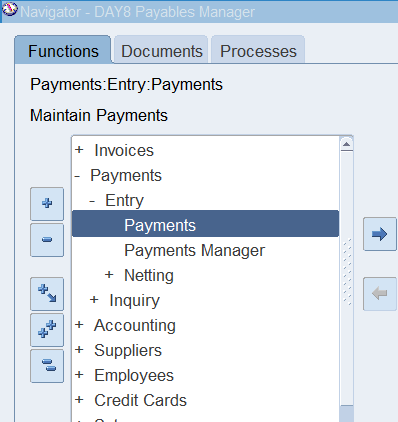The height and width of the screenshot is (422, 398).
Task: Collapse the Entry node
Action: coord(92,201)
